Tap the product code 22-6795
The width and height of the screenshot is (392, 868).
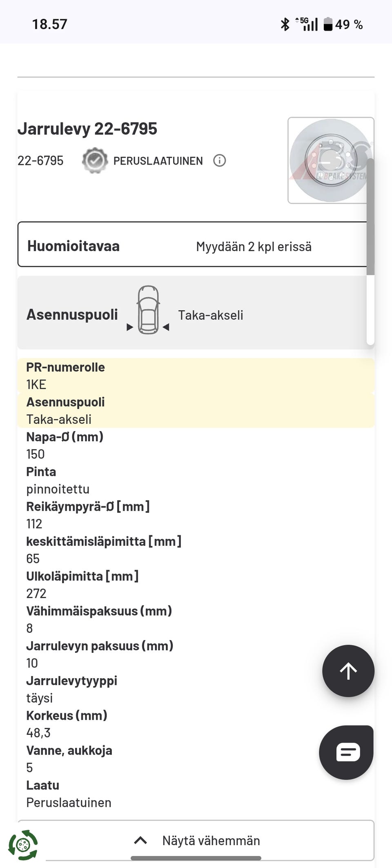40,160
